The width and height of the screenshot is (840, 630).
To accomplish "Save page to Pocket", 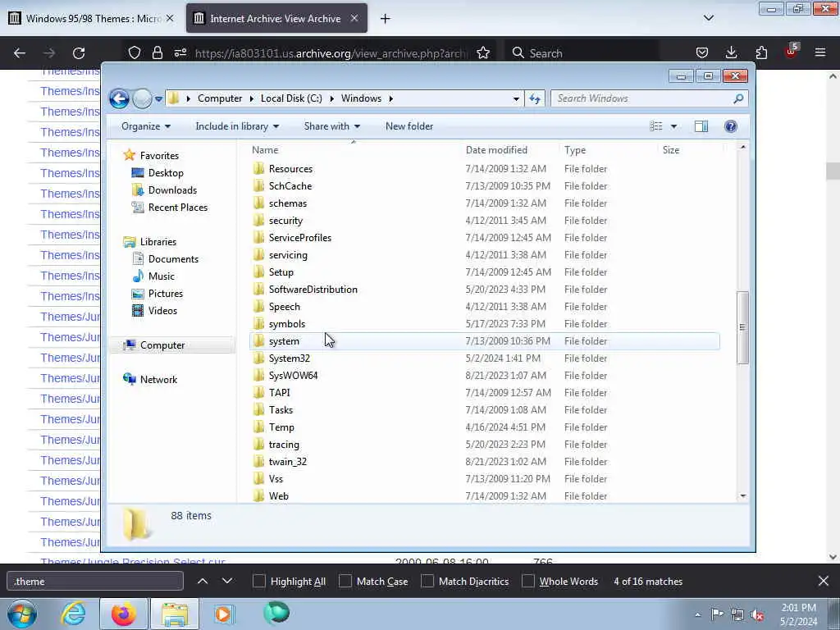I will point(702,52).
